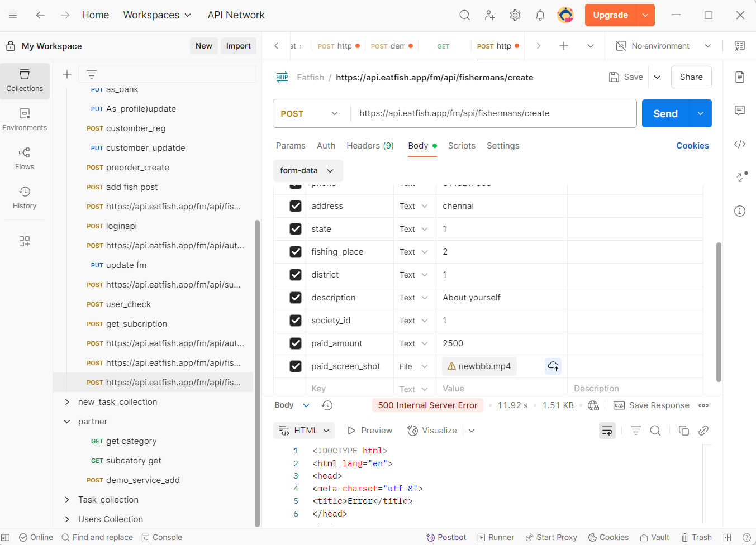
Task: Click the upload cloud icon beside newbbb.mp4
Action: 553,366
